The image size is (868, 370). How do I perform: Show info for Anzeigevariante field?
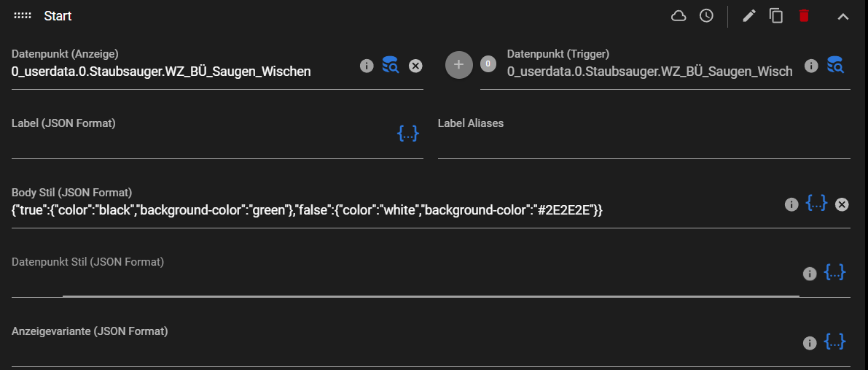tap(809, 343)
